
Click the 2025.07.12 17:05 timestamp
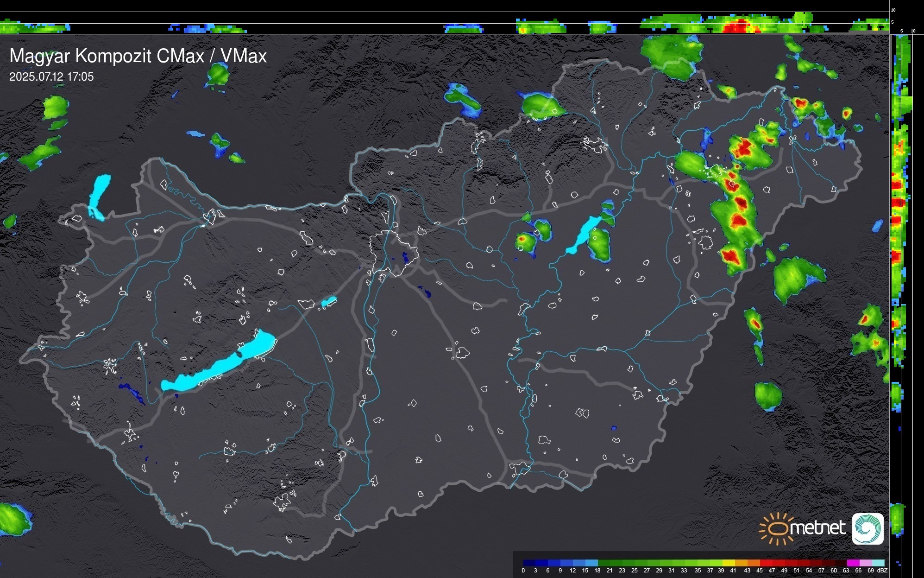pyautogui.click(x=51, y=77)
